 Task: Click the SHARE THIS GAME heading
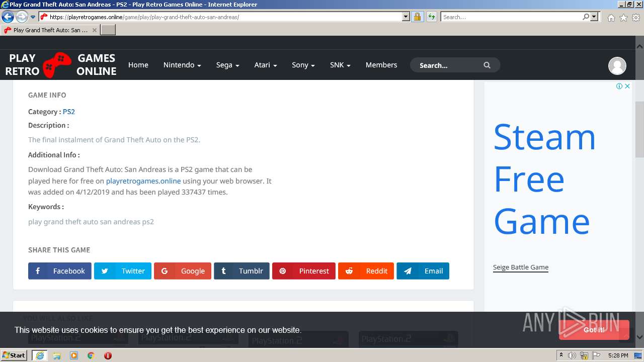coord(59,250)
